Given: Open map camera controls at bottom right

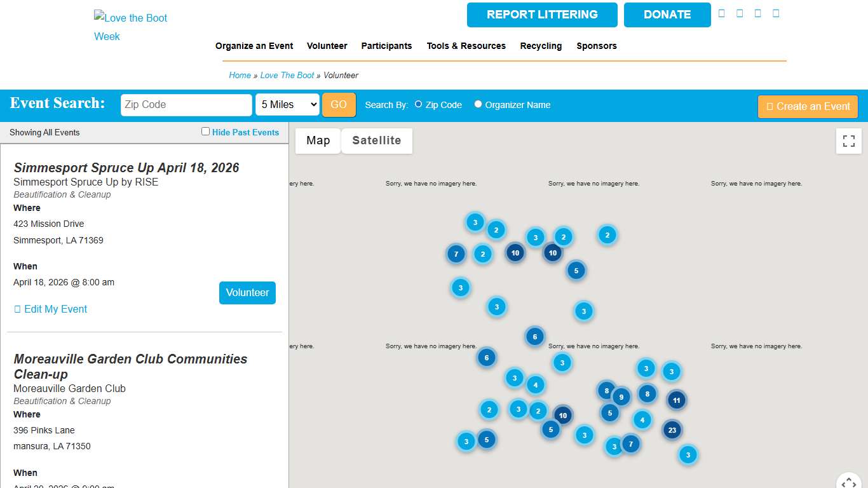Looking at the screenshot, I should pos(849,482).
